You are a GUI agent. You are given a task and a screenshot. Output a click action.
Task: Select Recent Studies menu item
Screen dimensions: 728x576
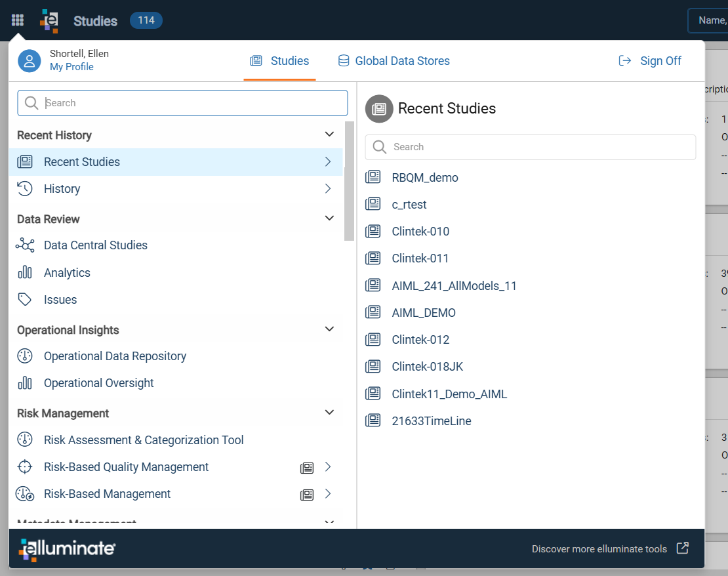[x=176, y=161]
